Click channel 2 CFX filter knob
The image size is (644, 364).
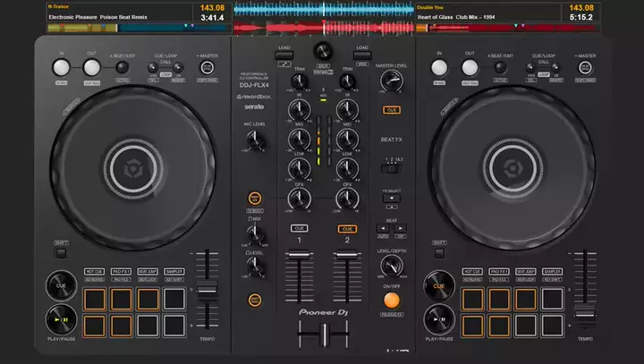347,199
